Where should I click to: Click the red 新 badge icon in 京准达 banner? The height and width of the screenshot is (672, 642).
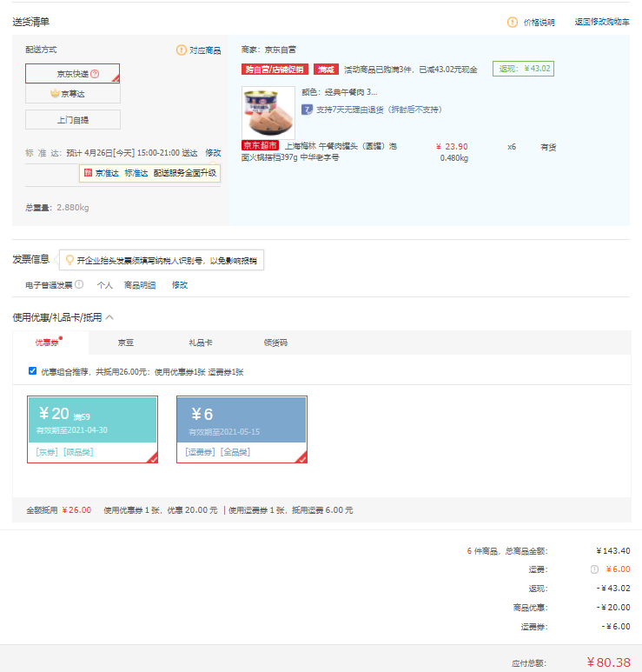point(89,173)
